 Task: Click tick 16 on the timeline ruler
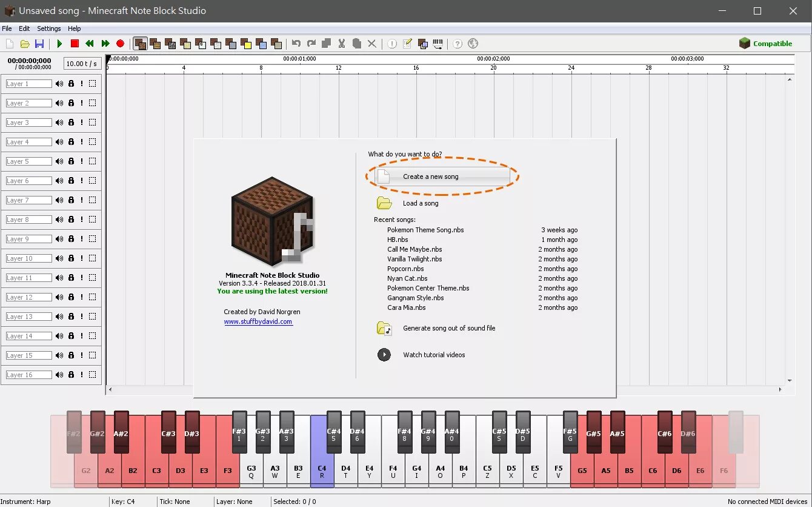pos(416,68)
